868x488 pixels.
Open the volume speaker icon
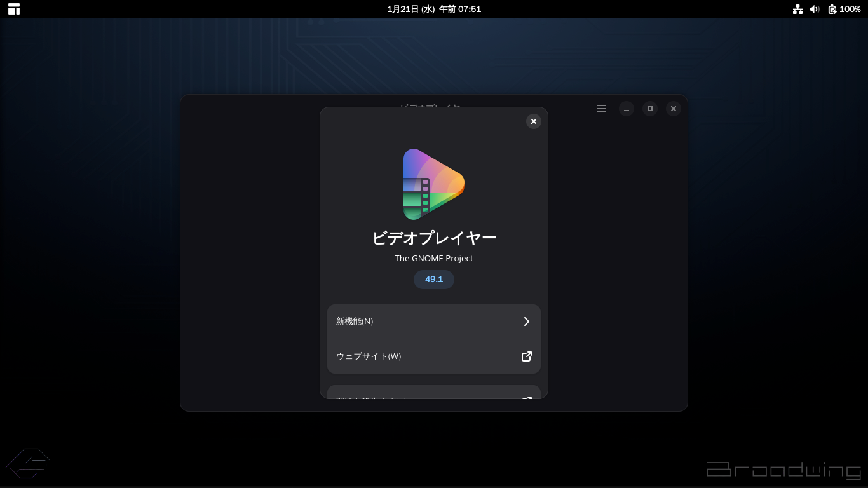point(815,9)
